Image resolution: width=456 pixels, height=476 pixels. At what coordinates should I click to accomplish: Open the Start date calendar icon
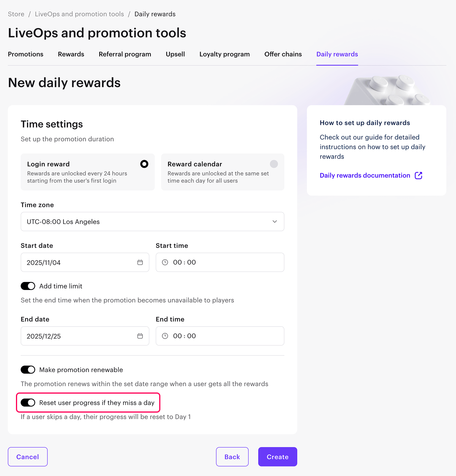(x=140, y=262)
